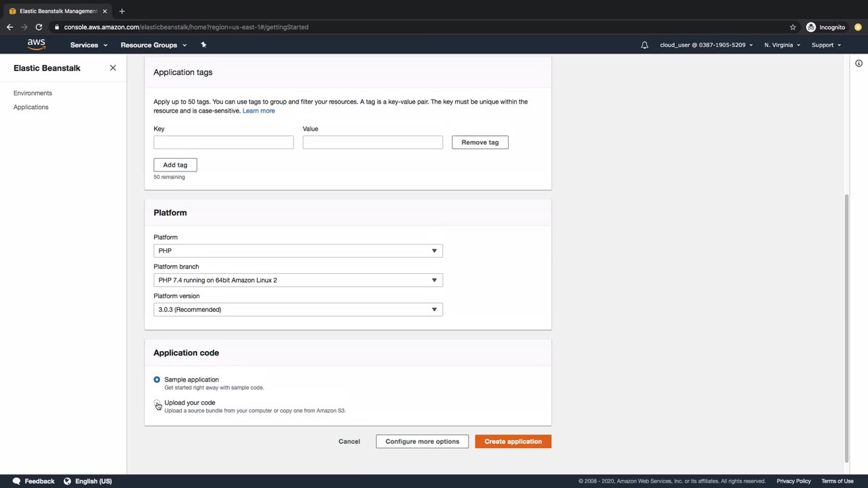Open the Services menu
This screenshot has height=488, width=868.
[x=88, y=45]
